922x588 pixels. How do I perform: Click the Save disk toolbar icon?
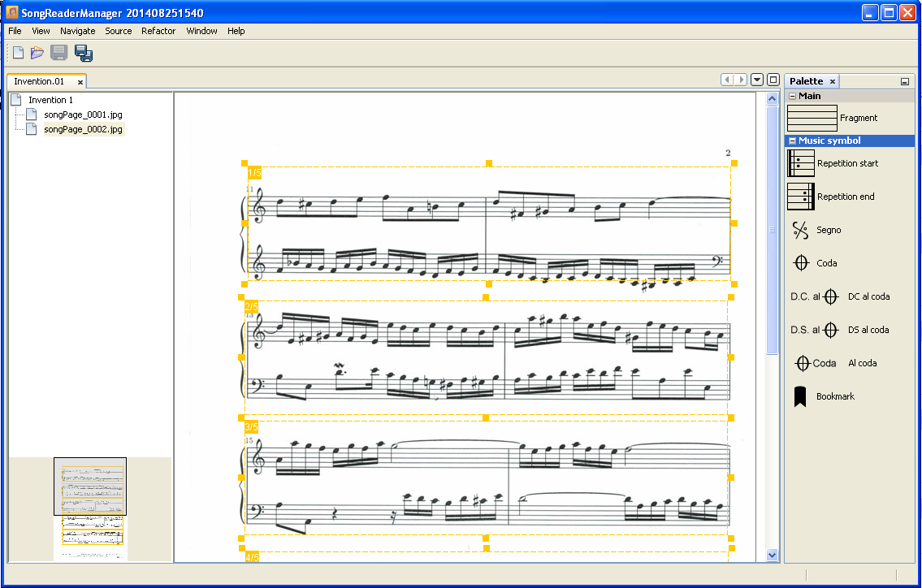coord(58,53)
